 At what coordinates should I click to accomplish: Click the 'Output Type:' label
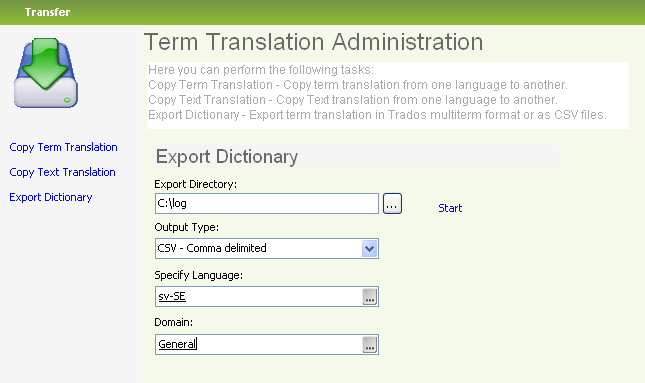[x=186, y=227]
